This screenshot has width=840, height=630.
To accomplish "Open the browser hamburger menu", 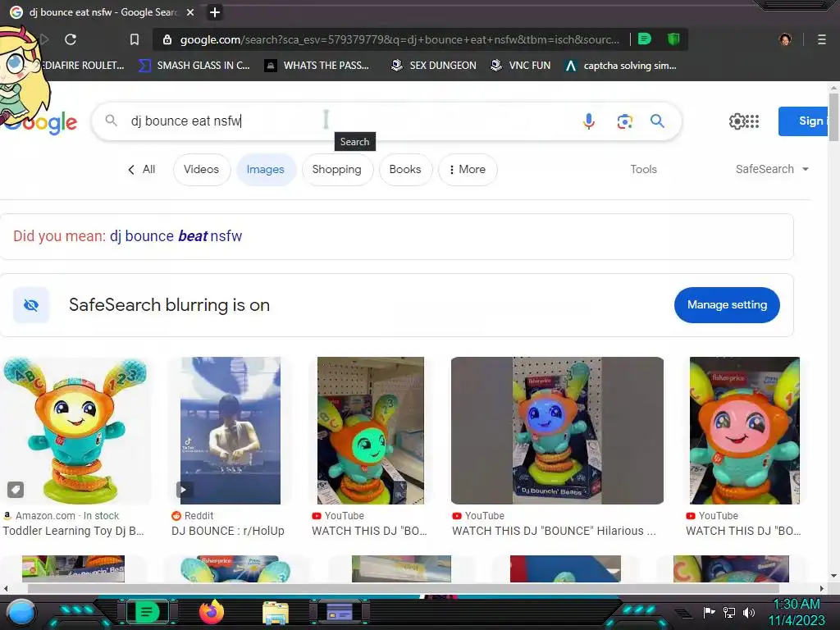I will pos(821,39).
